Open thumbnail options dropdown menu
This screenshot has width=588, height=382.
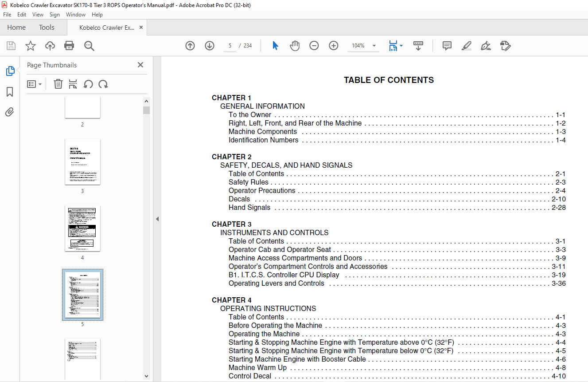pos(34,84)
